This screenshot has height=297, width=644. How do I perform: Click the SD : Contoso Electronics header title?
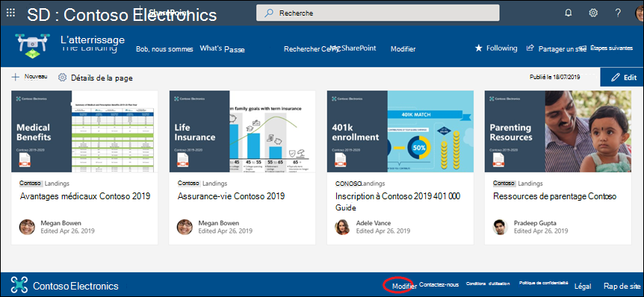point(122,15)
